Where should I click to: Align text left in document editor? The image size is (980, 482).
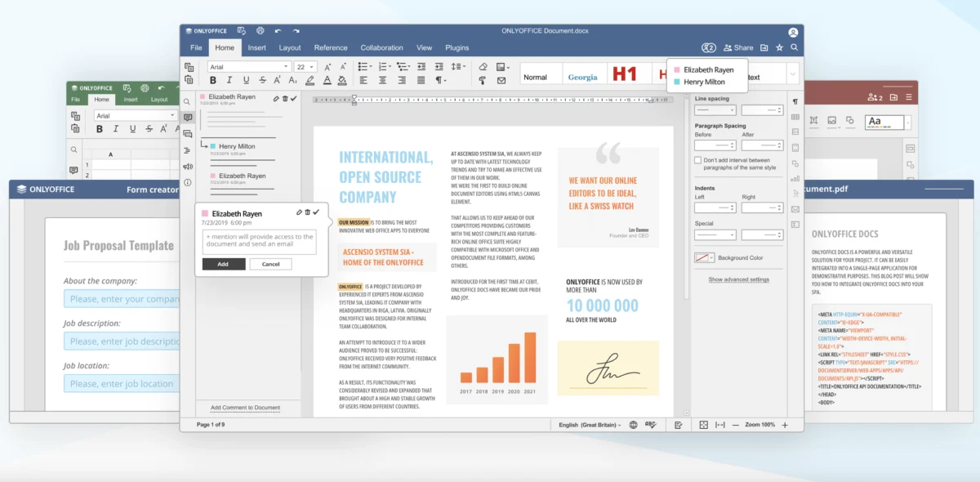[x=362, y=80]
